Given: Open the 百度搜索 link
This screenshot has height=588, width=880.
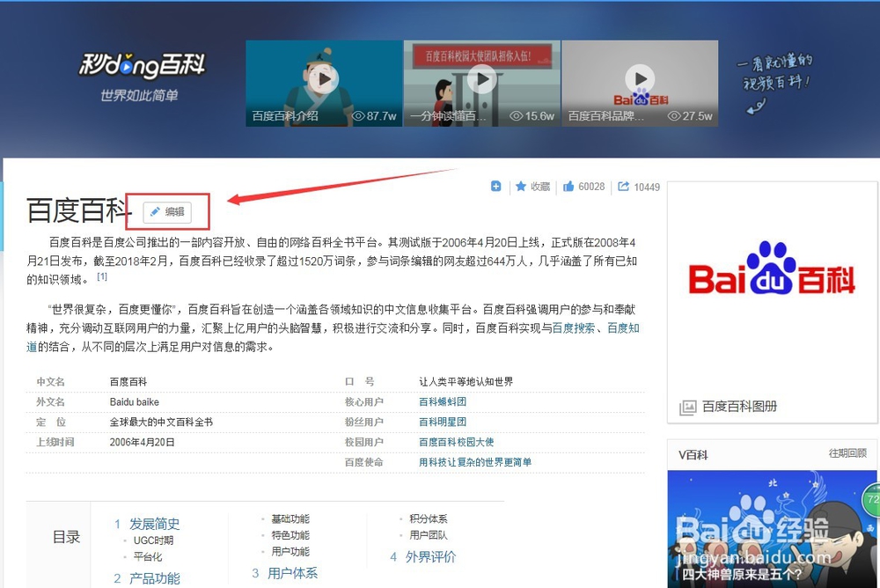Looking at the screenshot, I should point(573,328).
